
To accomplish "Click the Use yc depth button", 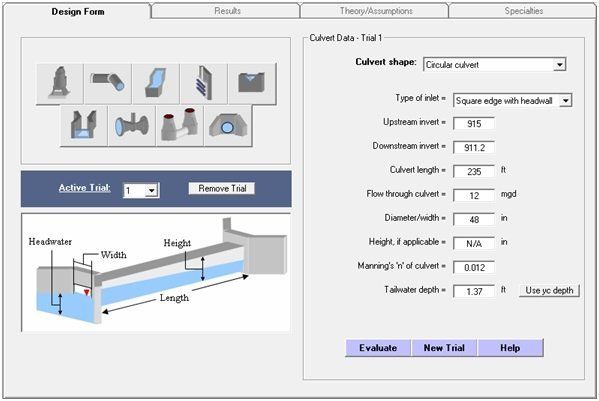I will [x=549, y=290].
